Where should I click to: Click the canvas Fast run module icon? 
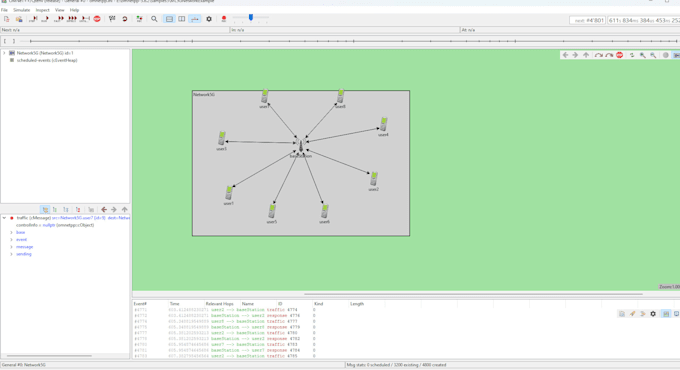(609, 55)
